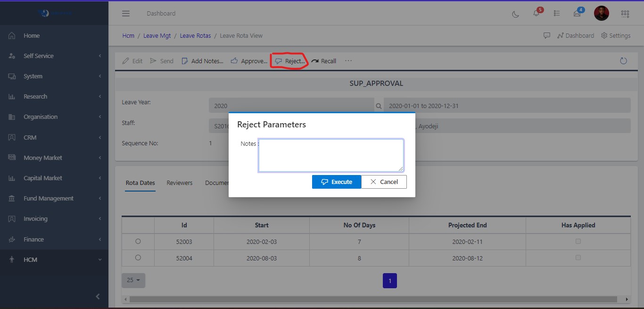644x309 pixels.
Task: Cancel the Reject Parameters dialog
Action: click(x=384, y=182)
